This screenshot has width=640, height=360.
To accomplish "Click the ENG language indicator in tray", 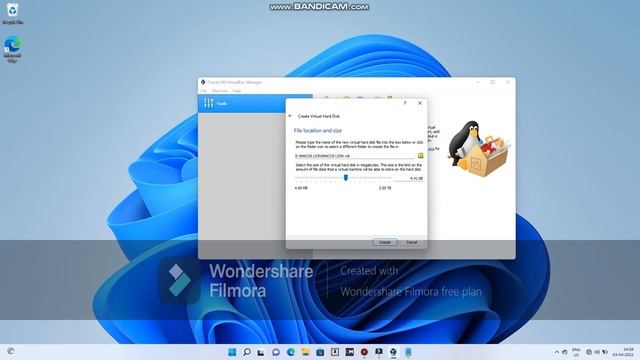I will (x=576, y=352).
